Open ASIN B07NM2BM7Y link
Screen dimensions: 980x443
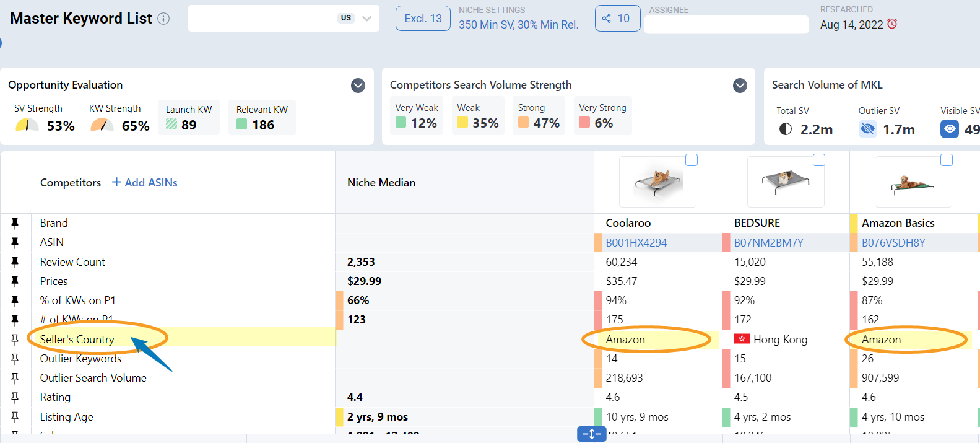769,243
